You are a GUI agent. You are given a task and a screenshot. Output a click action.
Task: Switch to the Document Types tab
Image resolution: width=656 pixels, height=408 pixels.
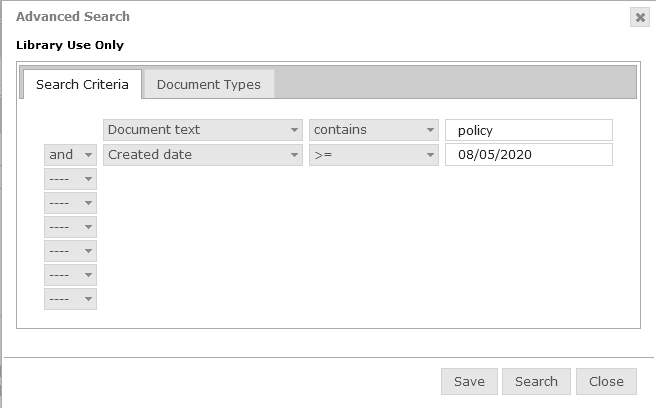208,84
